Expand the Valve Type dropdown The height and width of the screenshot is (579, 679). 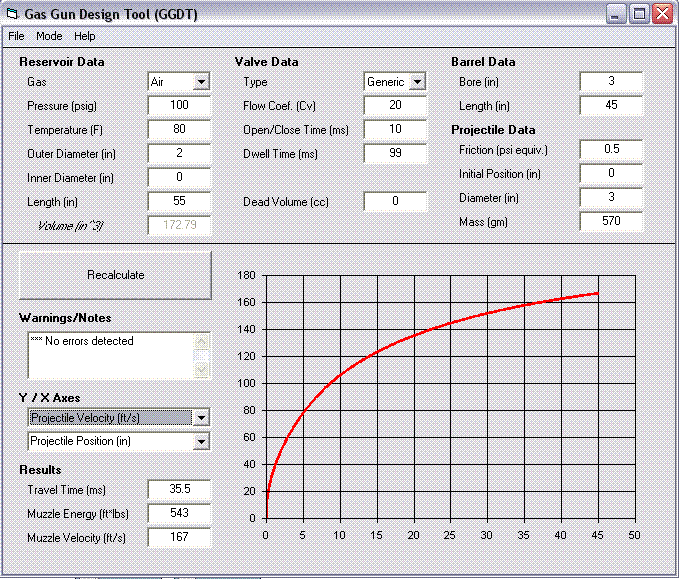[x=417, y=82]
